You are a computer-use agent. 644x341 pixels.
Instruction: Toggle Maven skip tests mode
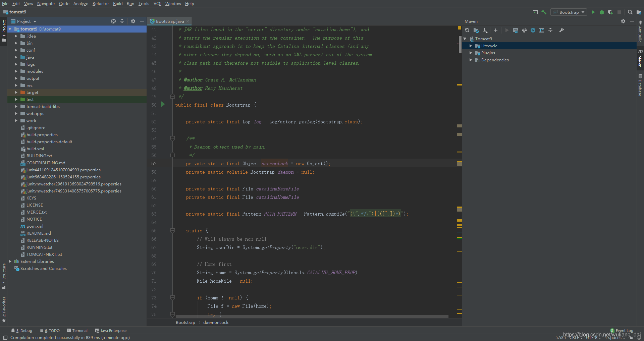pyautogui.click(x=533, y=30)
